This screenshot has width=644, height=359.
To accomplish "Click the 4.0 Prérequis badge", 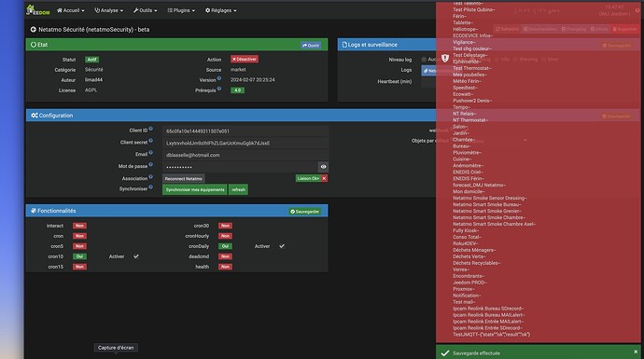I will 237,90.
